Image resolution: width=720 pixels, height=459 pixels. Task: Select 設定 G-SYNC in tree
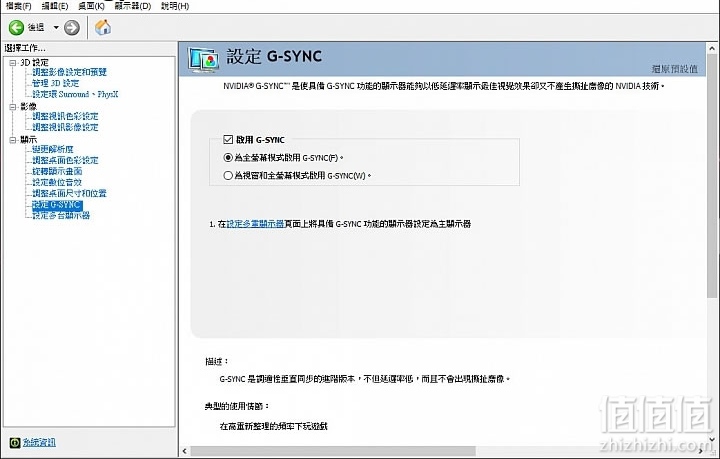tap(57, 204)
